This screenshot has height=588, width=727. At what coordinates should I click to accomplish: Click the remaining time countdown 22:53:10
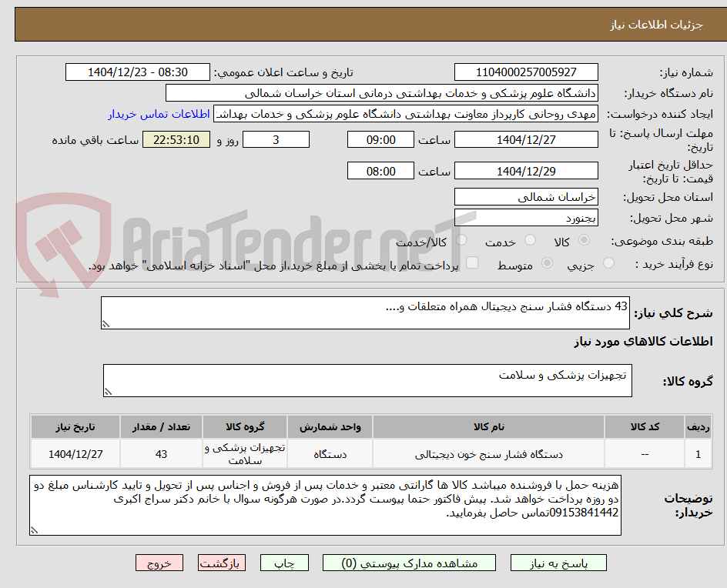(176, 139)
